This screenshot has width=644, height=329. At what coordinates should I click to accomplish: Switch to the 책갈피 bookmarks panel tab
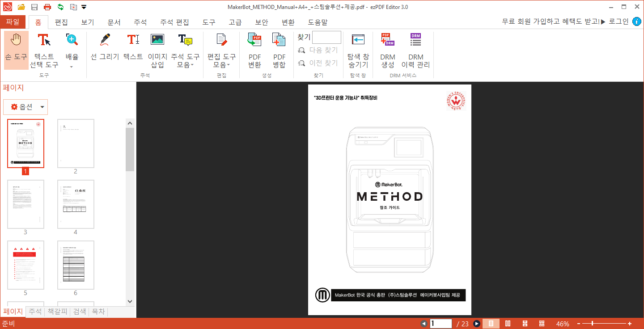click(x=57, y=312)
